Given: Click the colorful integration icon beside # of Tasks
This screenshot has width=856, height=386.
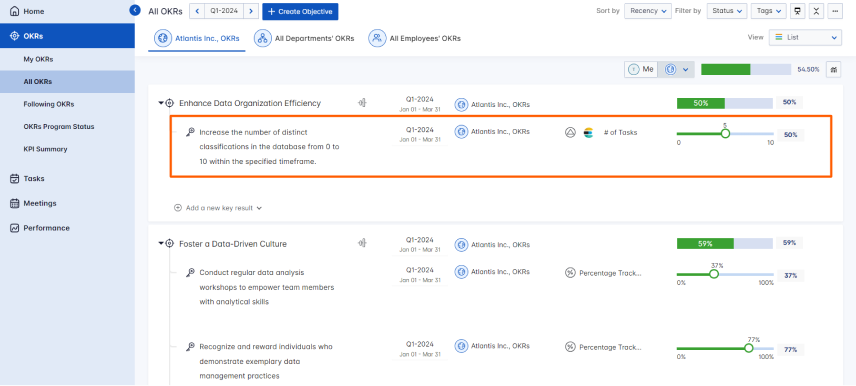Looking at the screenshot, I should tap(588, 133).
